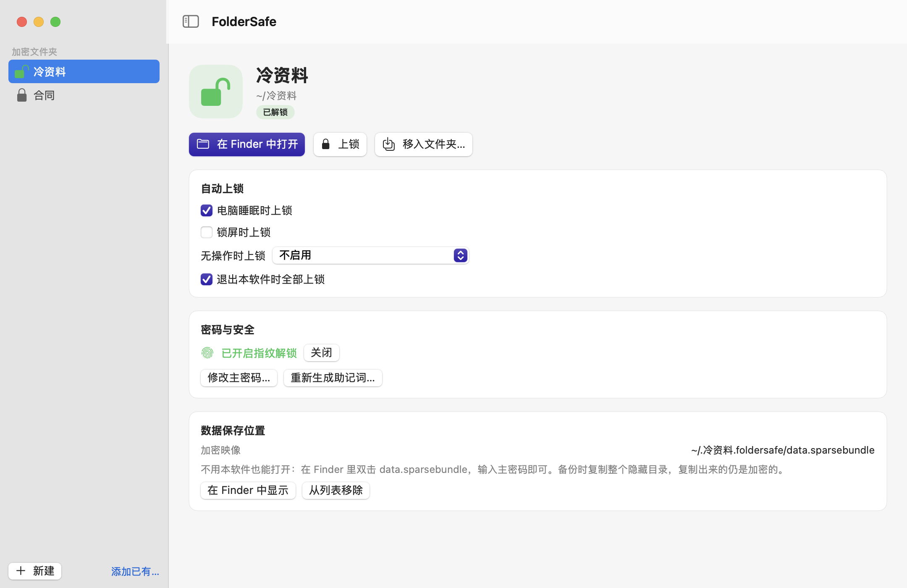The width and height of the screenshot is (907, 588).
Task: Toggle the sidebar panel icon
Action: tap(191, 21)
